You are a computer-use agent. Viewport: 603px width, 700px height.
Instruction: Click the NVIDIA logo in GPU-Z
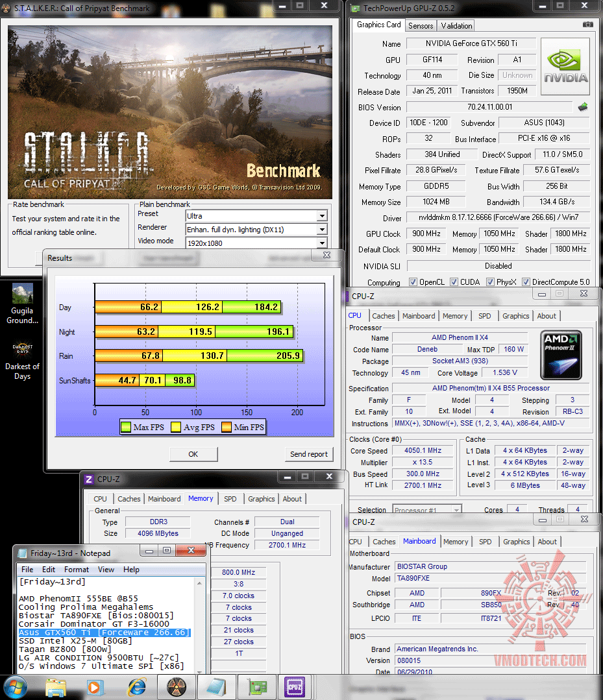(x=565, y=67)
